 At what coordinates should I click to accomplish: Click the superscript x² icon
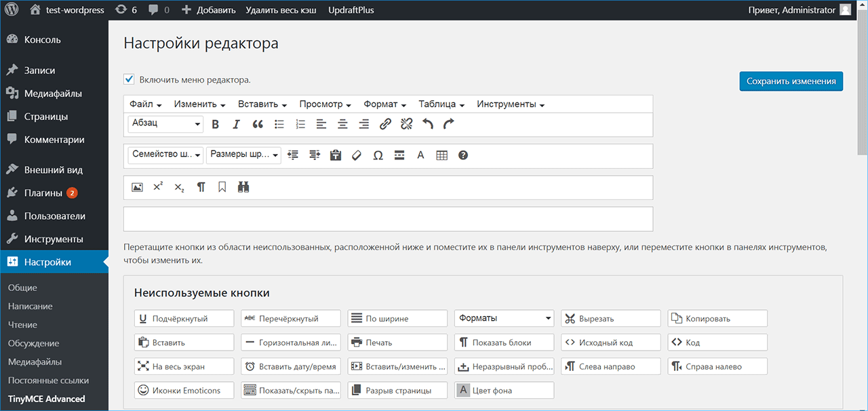(158, 187)
